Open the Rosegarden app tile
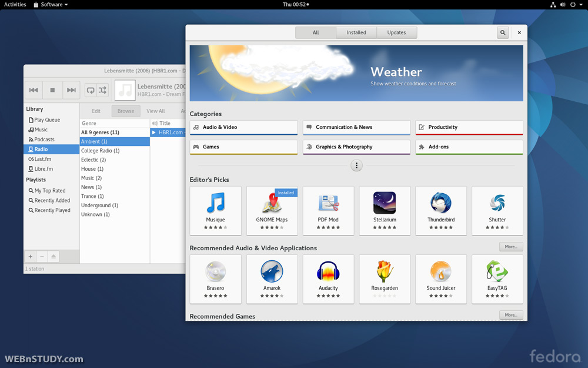Viewport: 588px width, 368px height. point(385,279)
